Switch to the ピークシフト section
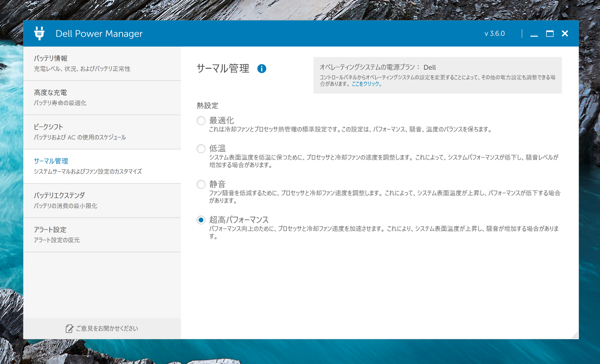600x364 pixels. 102,132
